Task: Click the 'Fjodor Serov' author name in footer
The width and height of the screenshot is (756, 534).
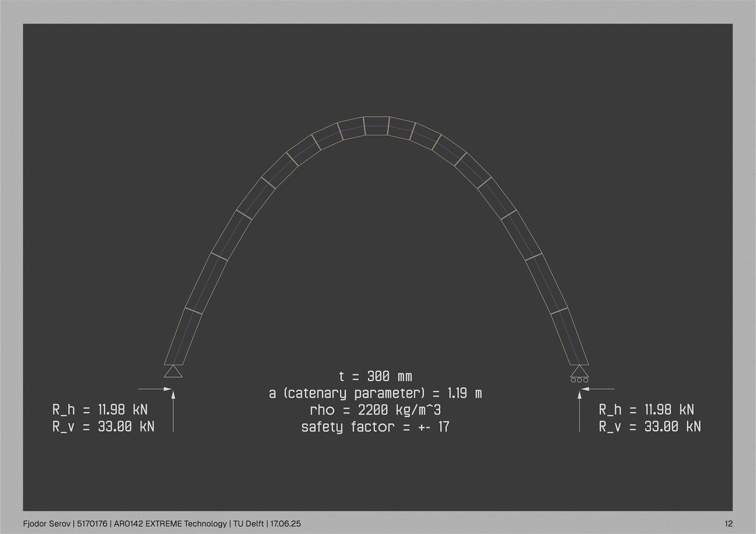Action: tap(46, 524)
